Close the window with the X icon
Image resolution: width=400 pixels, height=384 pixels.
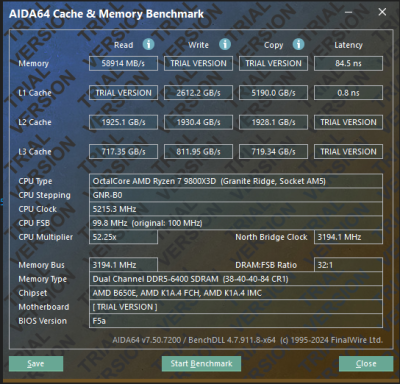[x=382, y=12]
